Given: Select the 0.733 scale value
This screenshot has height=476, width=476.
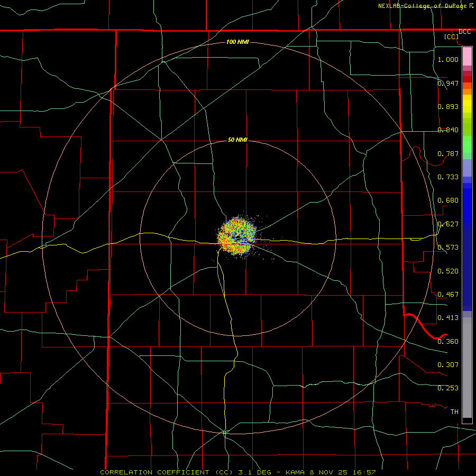Looking at the screenshot, I should click(448, 177).
